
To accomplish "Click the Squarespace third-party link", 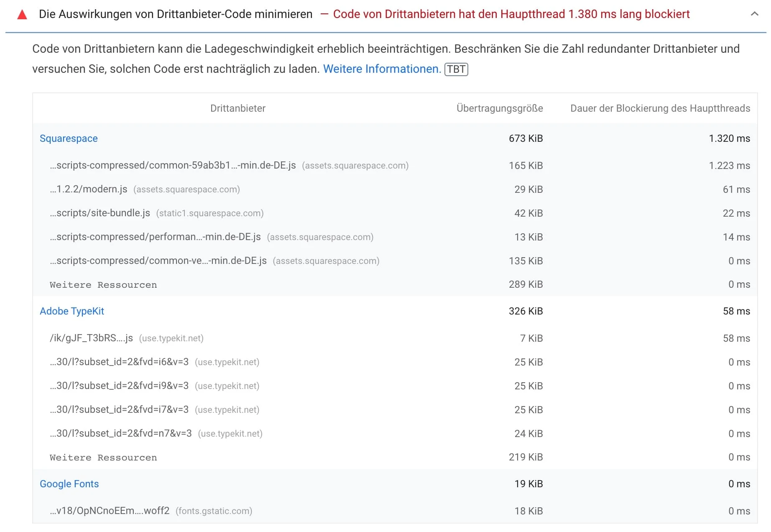I will point(68,138).
